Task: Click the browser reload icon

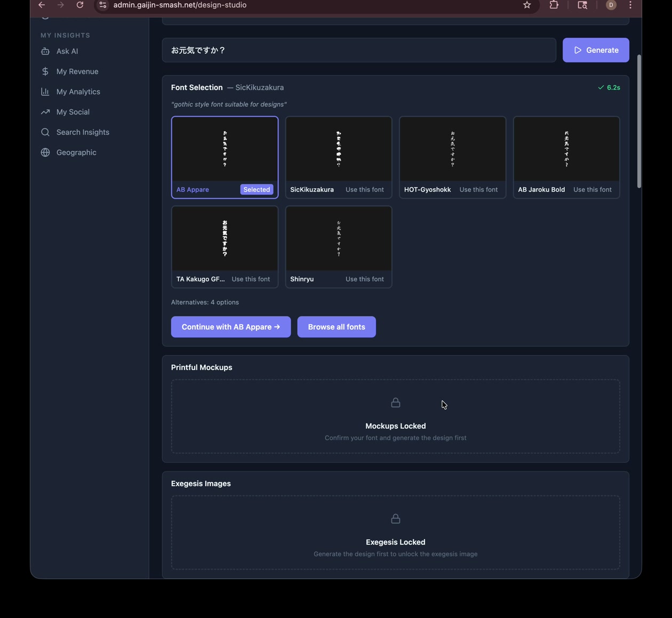Action: point(80,5)
